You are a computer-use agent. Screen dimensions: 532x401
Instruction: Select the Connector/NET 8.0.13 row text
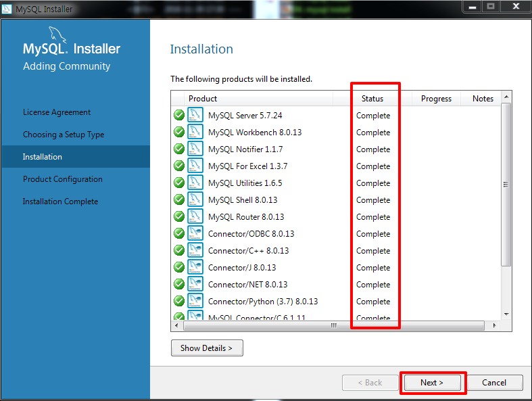[x=247, y=285]
